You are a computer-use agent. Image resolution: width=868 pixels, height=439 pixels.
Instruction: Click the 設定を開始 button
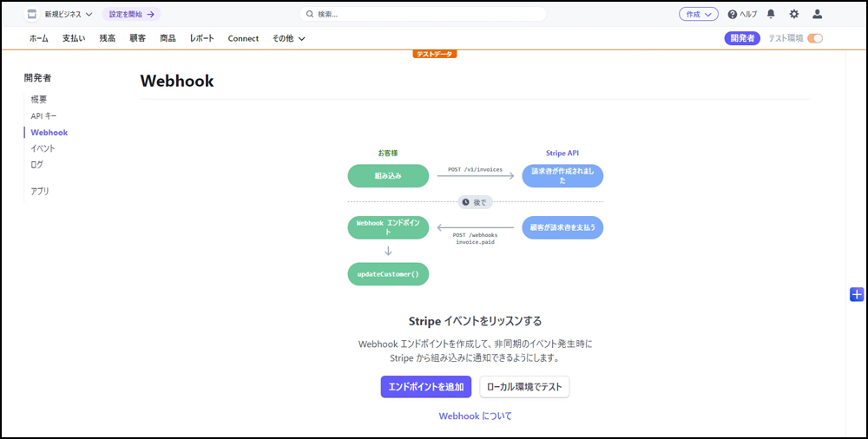[131, 15]
